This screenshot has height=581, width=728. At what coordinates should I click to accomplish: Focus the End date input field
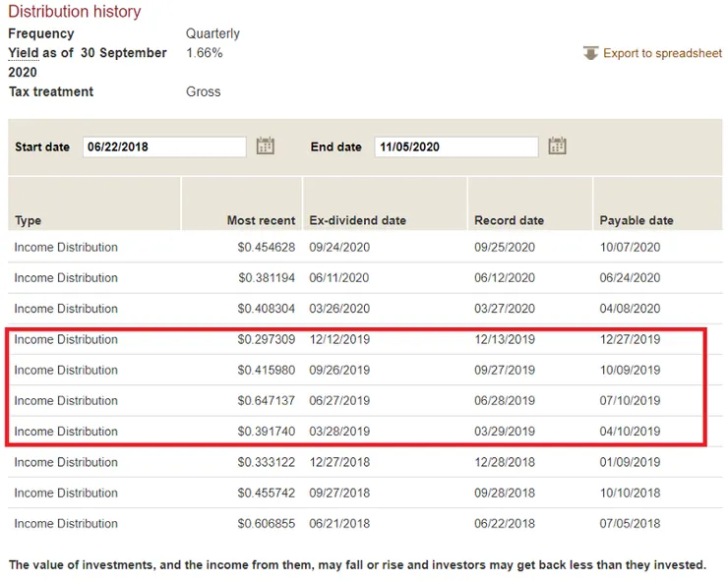pos(456,146)
